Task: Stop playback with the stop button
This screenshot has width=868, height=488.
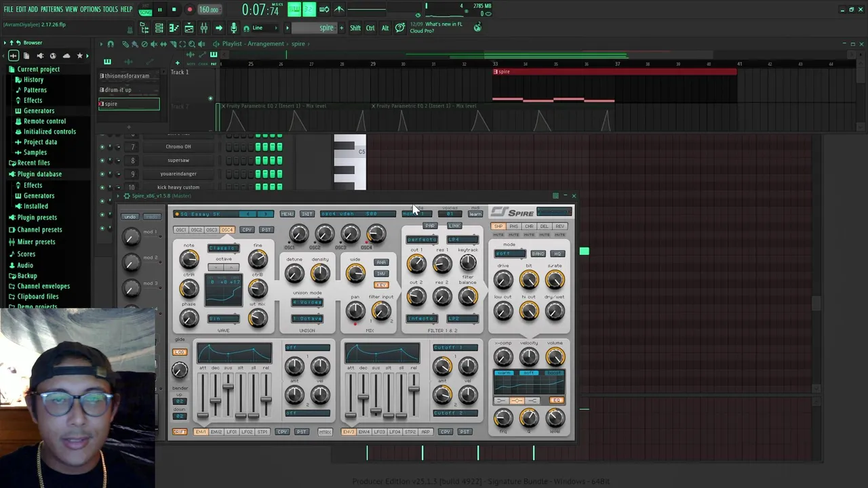Action: coord(174,10)
